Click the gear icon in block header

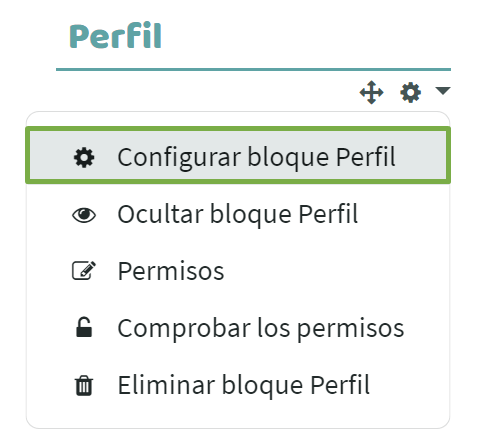[410, 92]
